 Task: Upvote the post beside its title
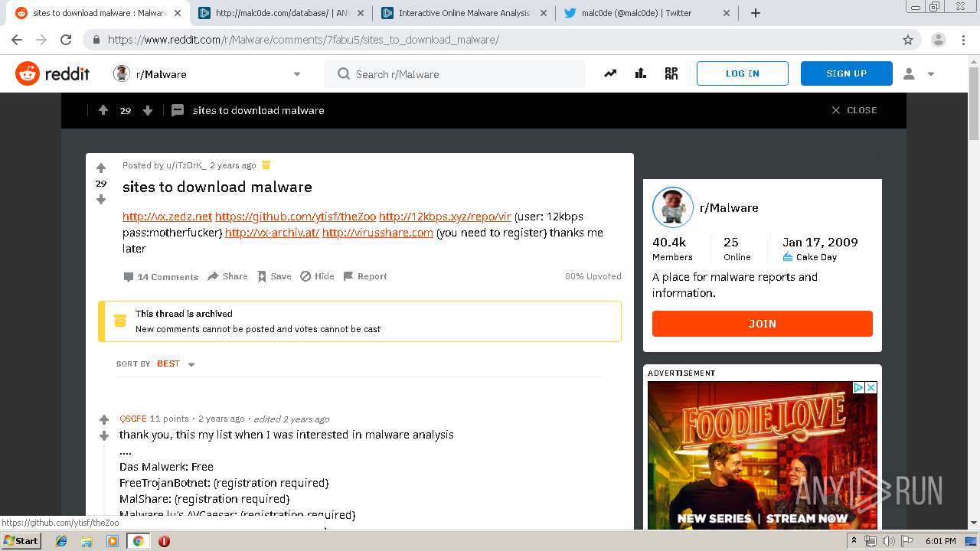point(100,168)
